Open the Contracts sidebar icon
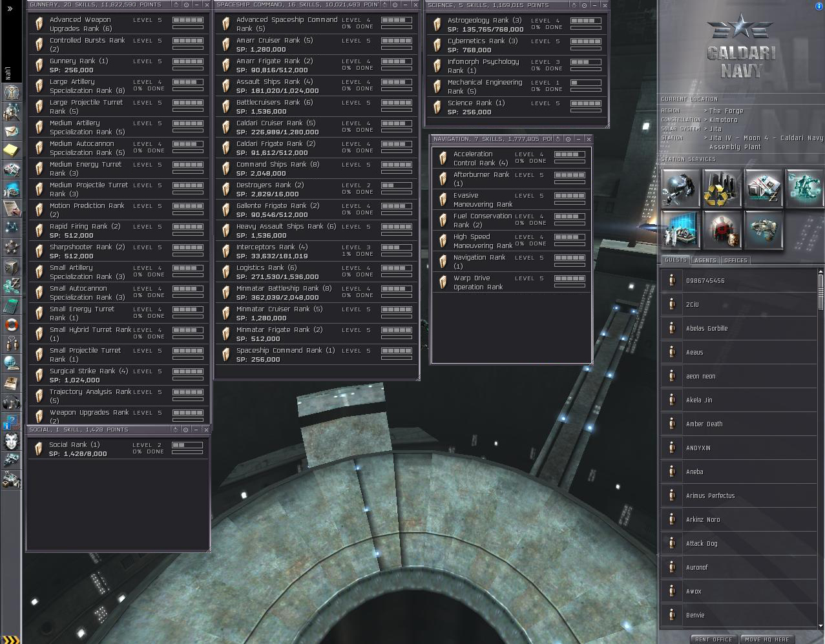 [x=11, y=208]
